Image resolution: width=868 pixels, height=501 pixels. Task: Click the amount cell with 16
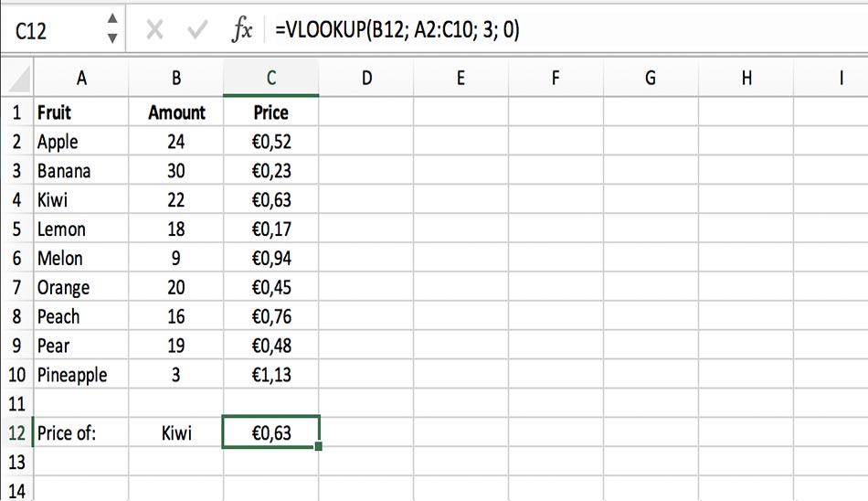(176, 316)
